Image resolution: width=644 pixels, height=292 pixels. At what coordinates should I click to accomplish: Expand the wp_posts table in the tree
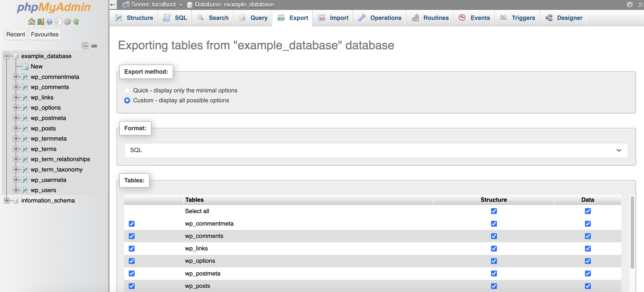16,128
